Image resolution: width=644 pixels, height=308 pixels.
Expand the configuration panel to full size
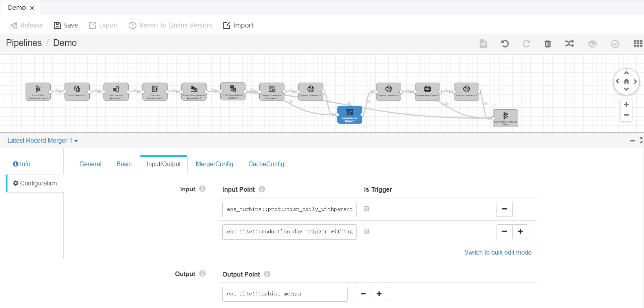tap(641, 140)
